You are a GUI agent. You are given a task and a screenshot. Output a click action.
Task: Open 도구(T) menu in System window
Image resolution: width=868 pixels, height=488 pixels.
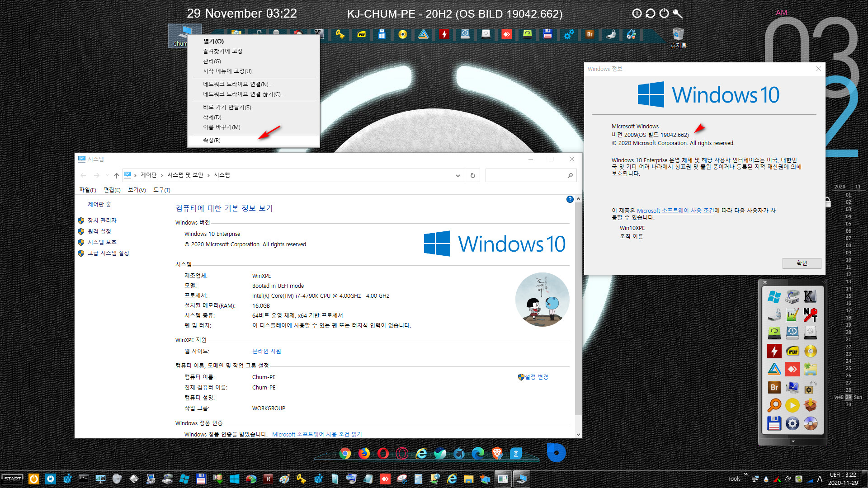pos(161,190)
